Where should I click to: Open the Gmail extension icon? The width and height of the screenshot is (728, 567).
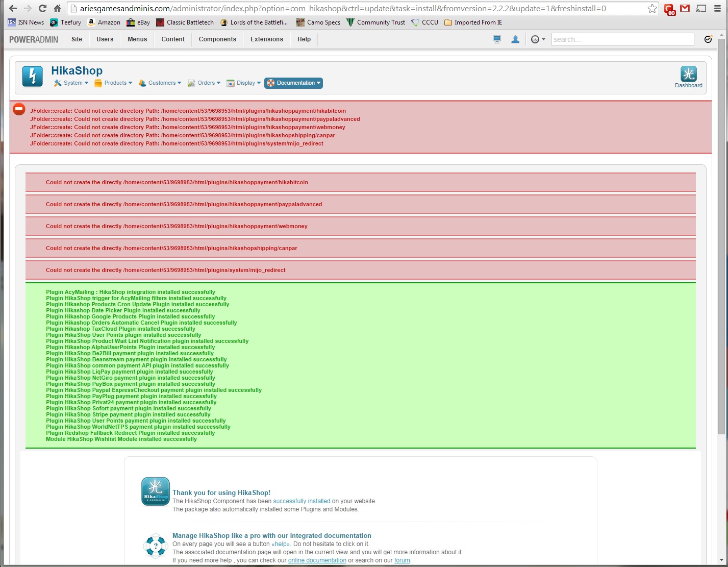(x=685, y=8)
